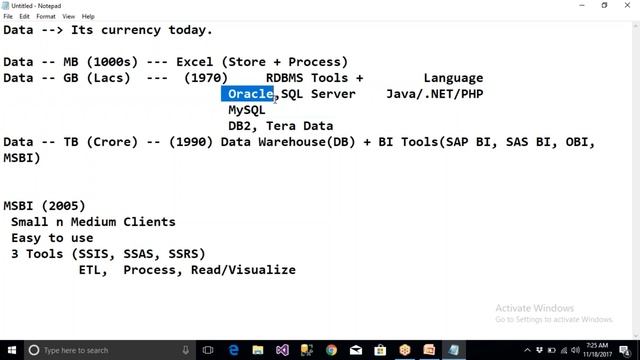Close the Notepad window
The height and width of the screenshot is (360, 640).
[627, 5]
